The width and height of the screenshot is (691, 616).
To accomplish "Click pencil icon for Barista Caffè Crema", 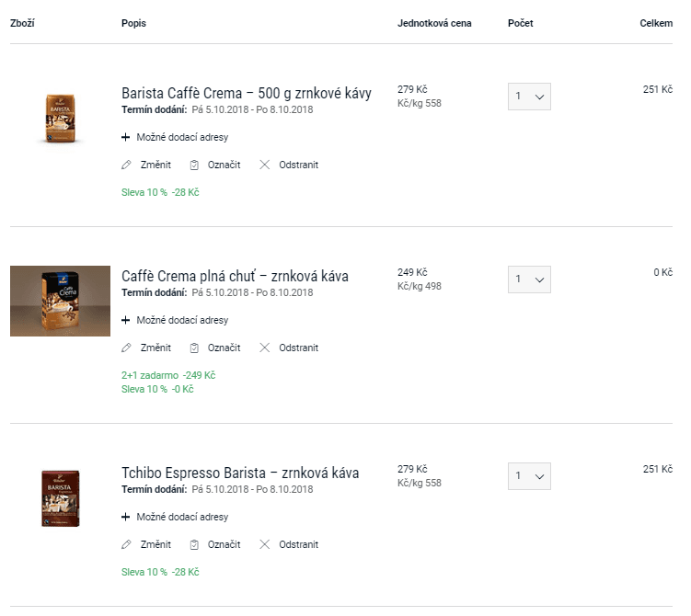I will pos(126,165).
